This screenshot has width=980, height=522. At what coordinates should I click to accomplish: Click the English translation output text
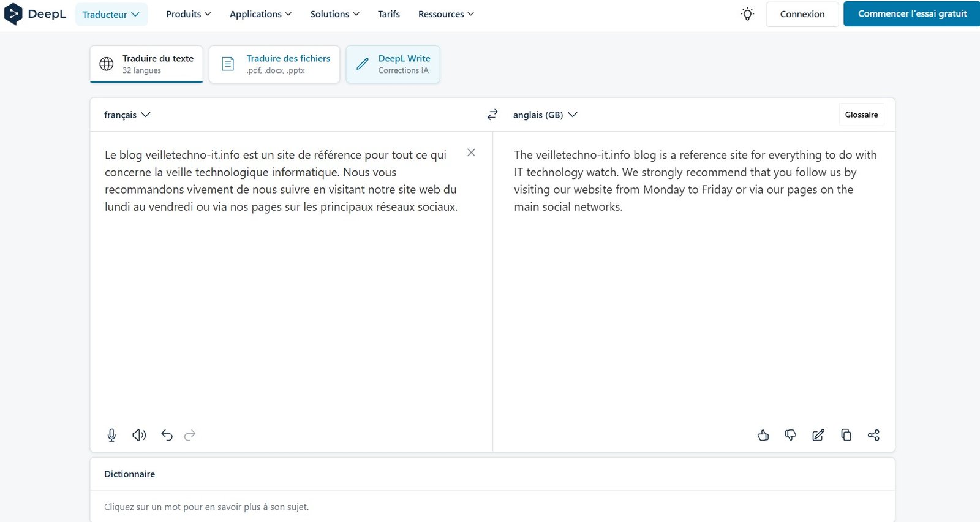point(695,181)
